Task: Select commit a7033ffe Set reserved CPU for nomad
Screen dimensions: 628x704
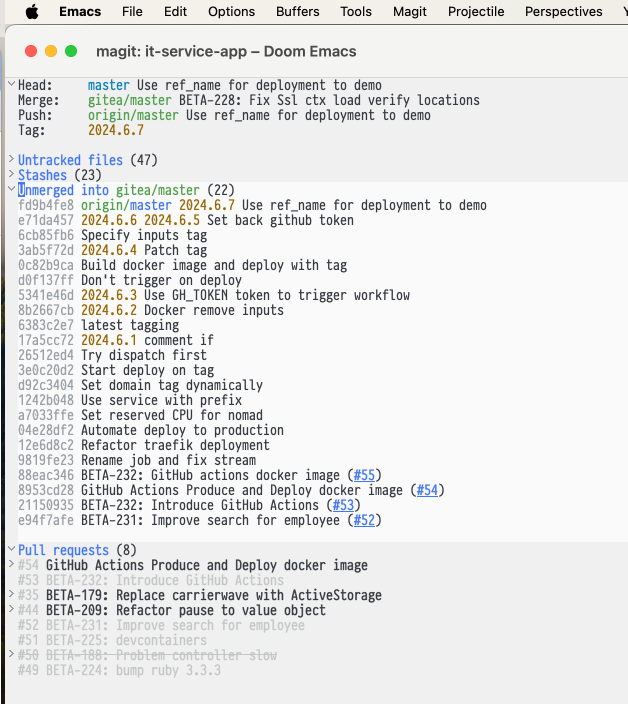Action: (141, 415)
